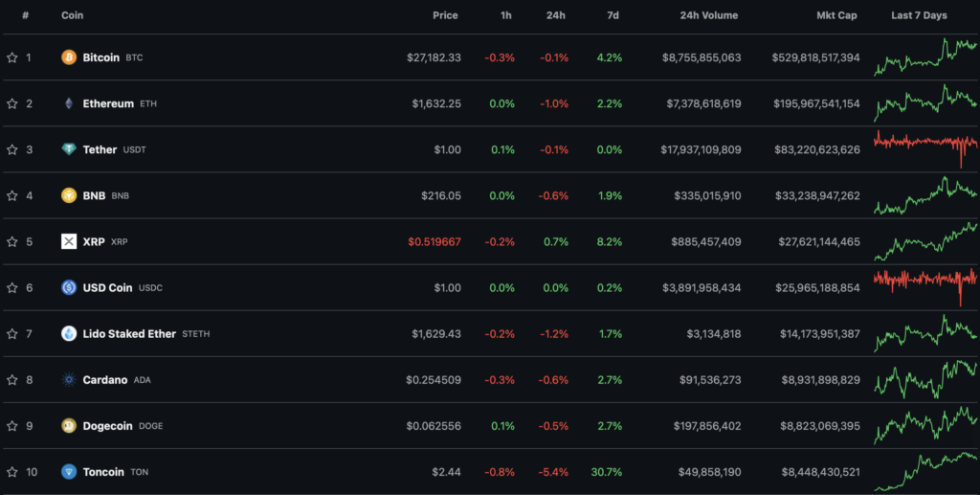Open Bitcoin's 7-day sparkline chart
The width and height of the screenshot is (980, 495).
pos(924,56)
